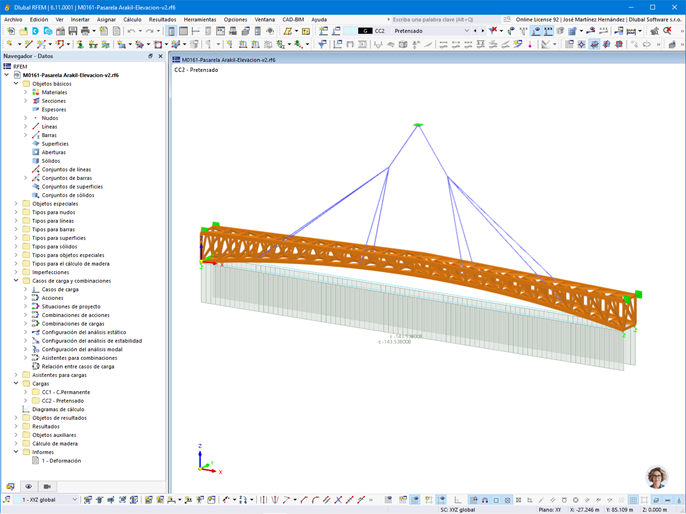Select Barras in the navigator tree
The height and width of the screenshot is (514, 686).
tap(49, 135)
